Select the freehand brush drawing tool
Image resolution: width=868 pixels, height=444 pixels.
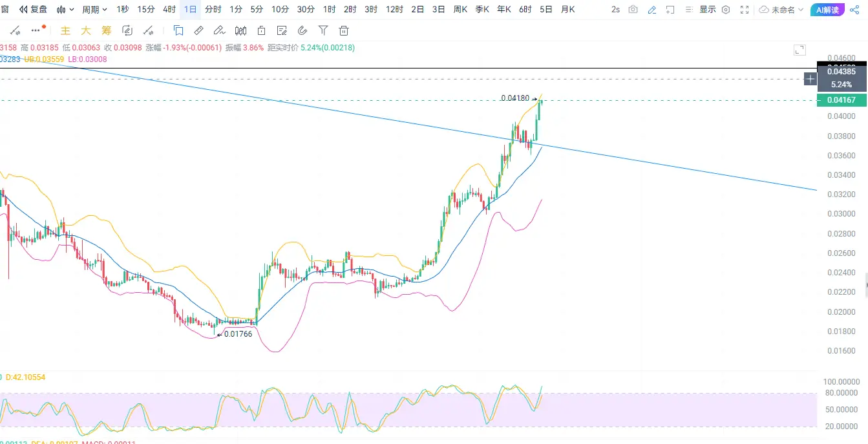(219, 30)
